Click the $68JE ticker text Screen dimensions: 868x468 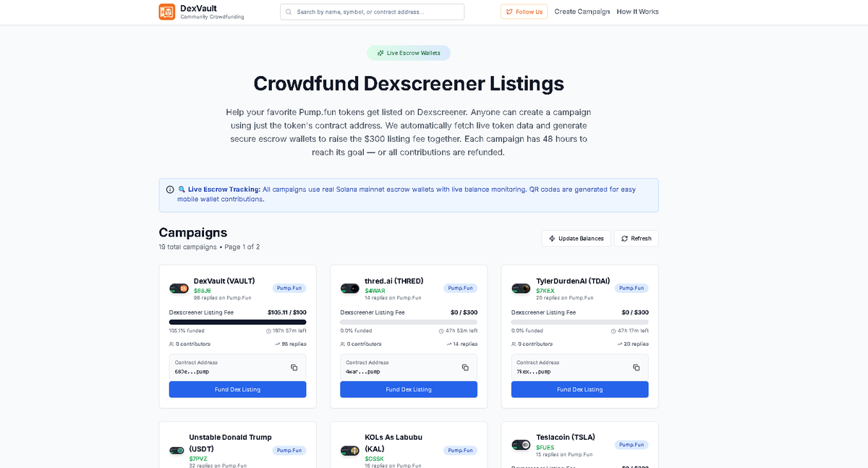[x=202, y=290]
